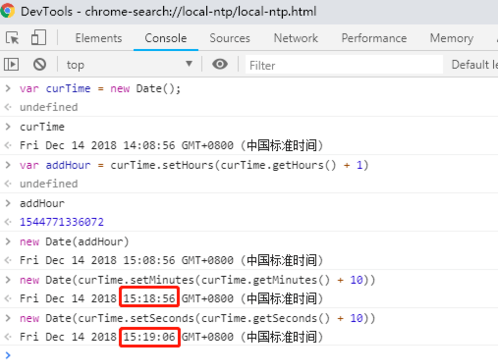This screenshot has height=364, width=498.
Task: Select the 'curTime' console input line
Action: pyautogui.click(x=42, y=127)
